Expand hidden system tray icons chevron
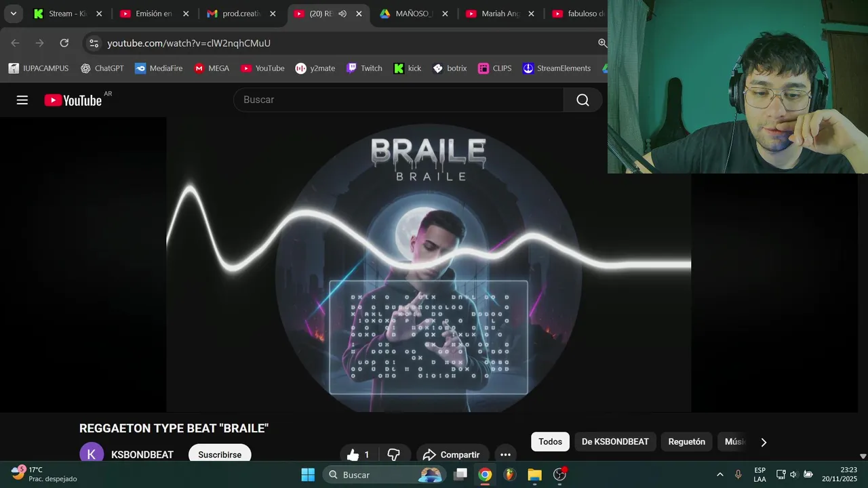The width and height of the screenshot is (868, 488). point(720,474)
